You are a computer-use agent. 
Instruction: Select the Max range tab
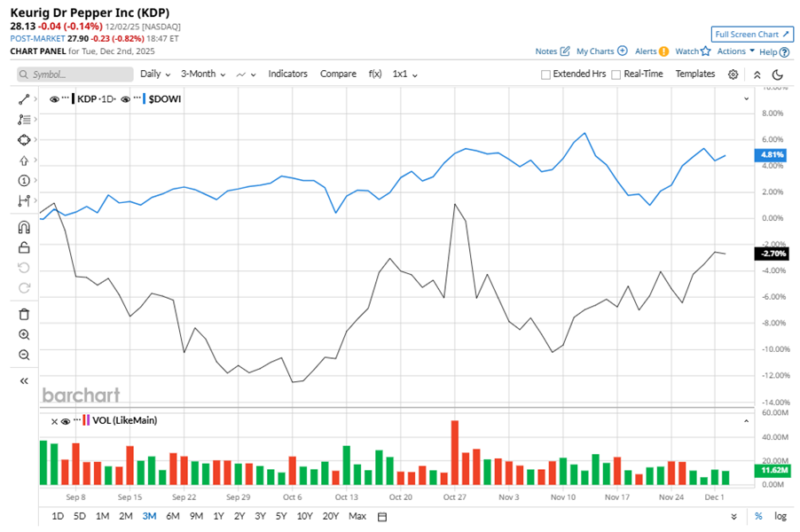click(x=357, y=516)
